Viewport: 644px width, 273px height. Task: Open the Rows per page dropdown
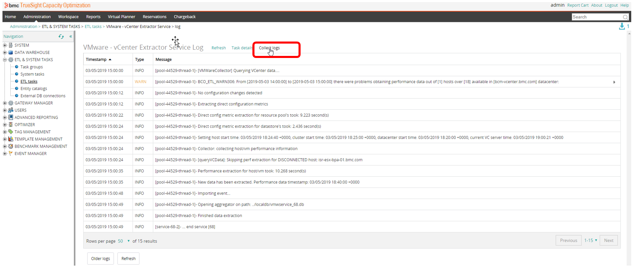pos(124,241)
